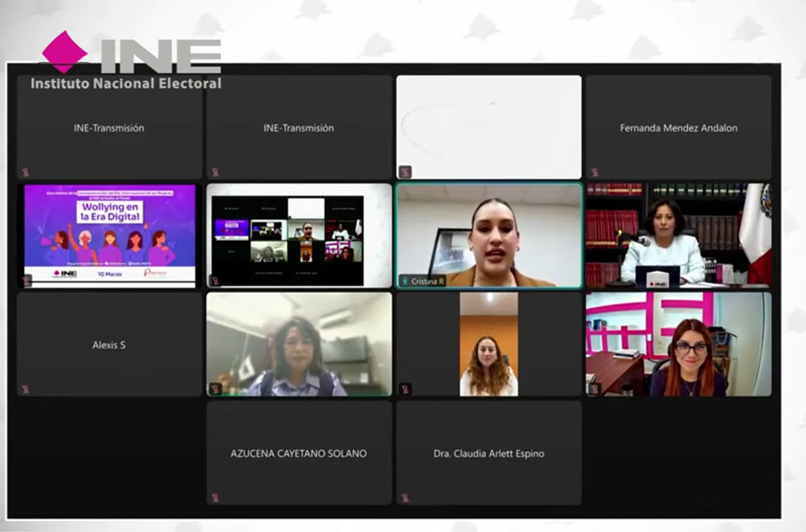Screen dimensions: 806x532
Task: Select video tile with bookshelf and Mexican flag
Action: pos(678,235)
